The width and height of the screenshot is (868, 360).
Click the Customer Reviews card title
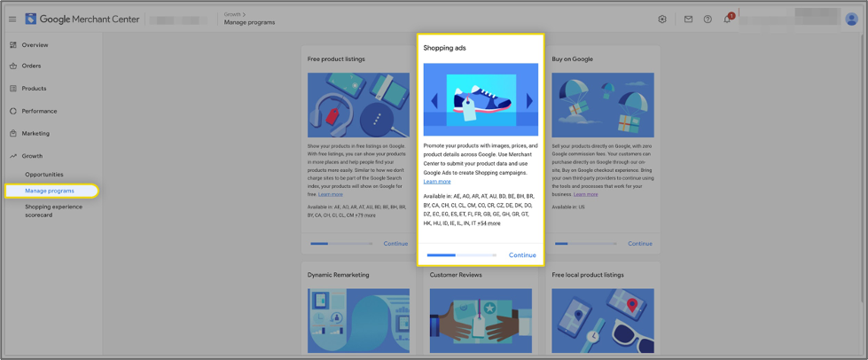point(456,275)
